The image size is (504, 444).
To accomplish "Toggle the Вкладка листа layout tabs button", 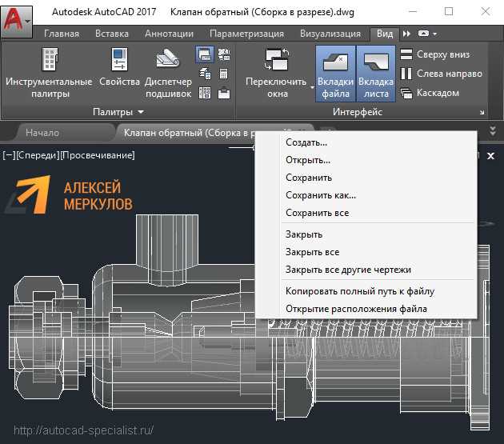I will coord(376,72).
